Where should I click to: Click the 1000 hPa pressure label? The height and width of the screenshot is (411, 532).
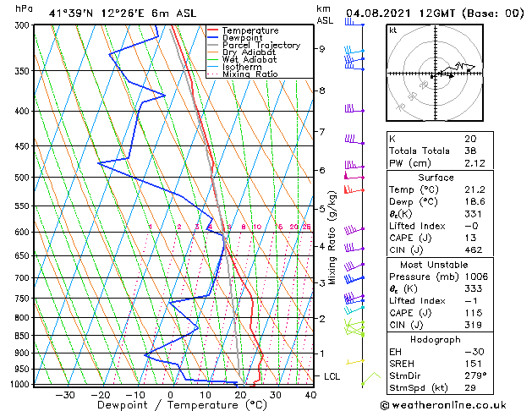20,384
